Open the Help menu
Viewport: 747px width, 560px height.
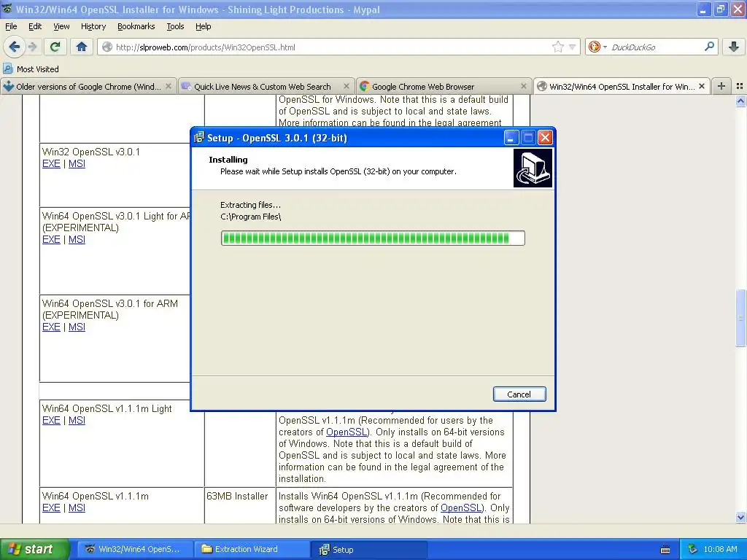pos(204,26)
